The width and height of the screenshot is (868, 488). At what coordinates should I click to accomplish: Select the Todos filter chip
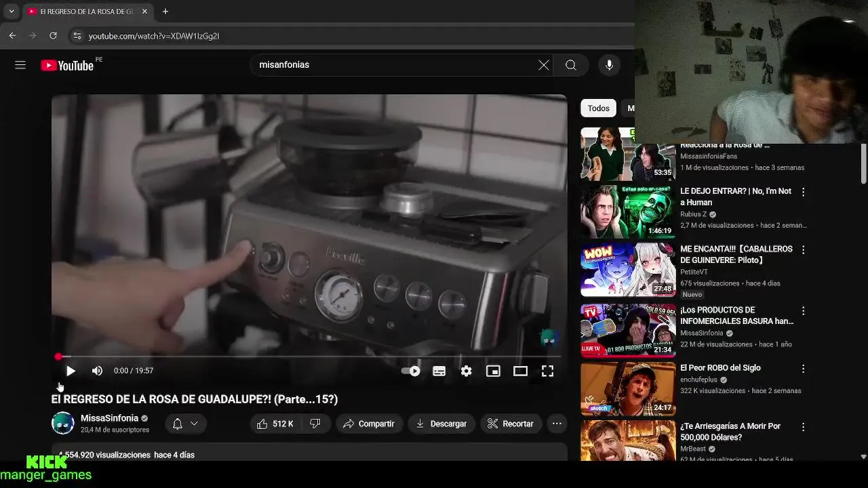coord(598,108)
